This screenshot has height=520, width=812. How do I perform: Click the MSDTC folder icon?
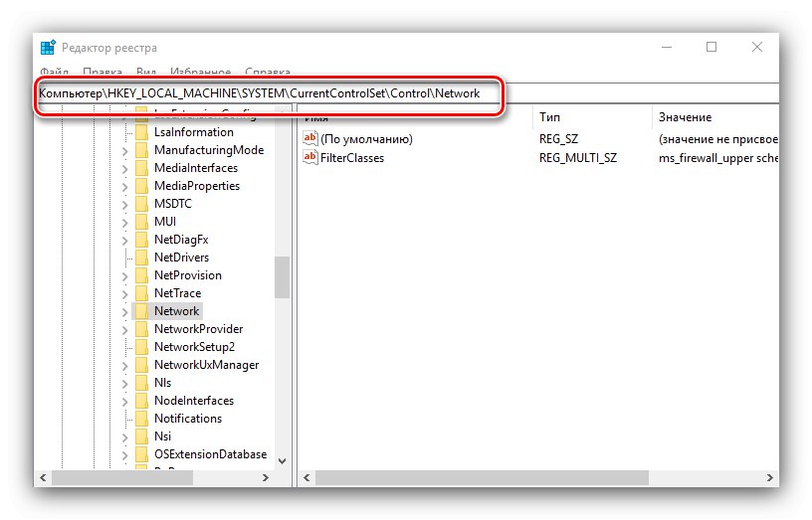141,204
